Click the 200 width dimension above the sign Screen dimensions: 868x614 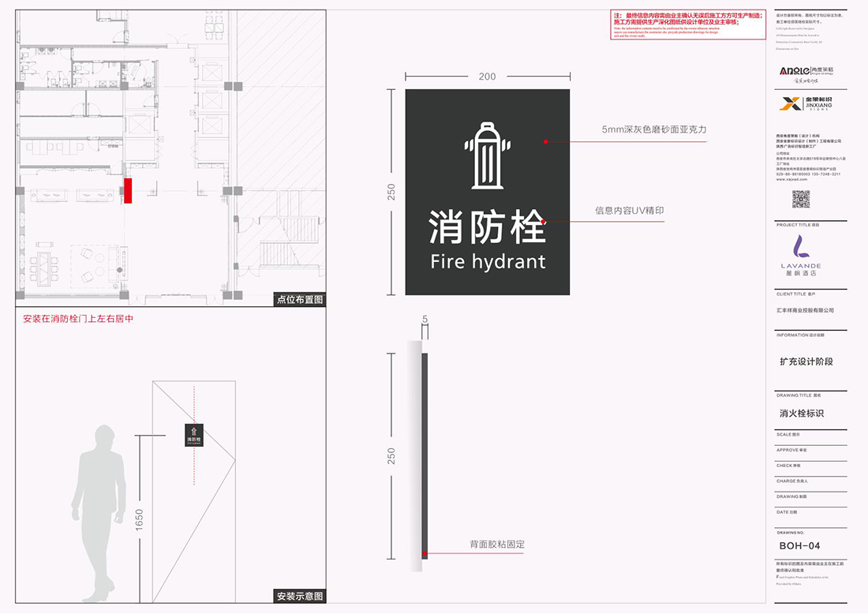[488, 77]
